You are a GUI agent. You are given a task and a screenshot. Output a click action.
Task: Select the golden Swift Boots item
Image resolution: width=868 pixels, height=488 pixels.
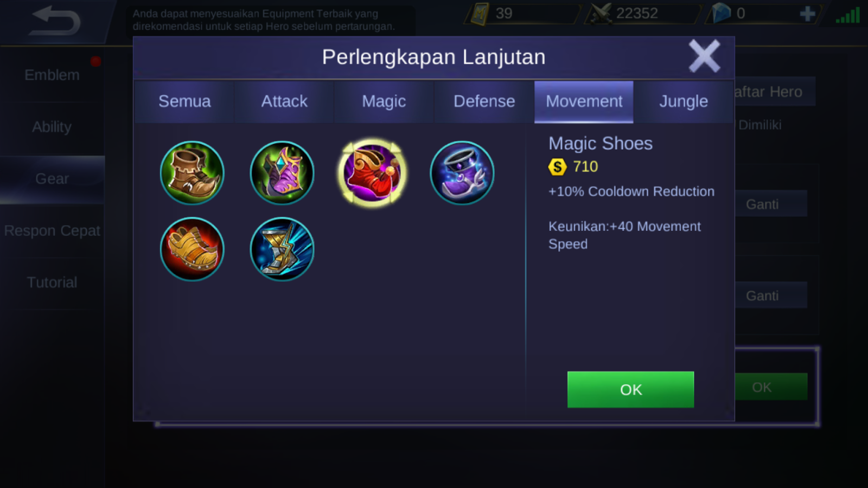192,249
